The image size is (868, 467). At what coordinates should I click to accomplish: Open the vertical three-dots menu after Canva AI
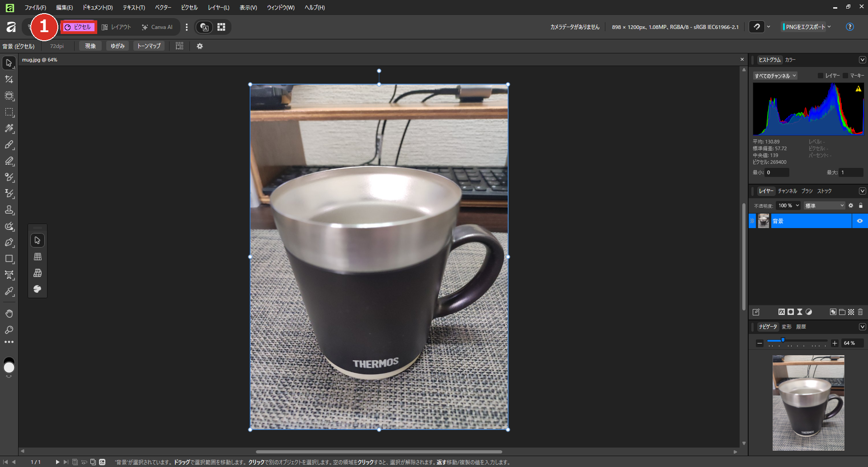click(186, 27)
